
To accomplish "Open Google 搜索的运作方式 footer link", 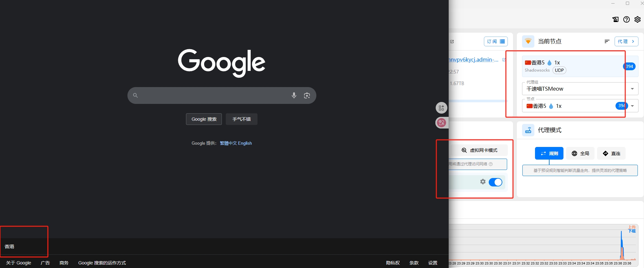I will 102,263.
